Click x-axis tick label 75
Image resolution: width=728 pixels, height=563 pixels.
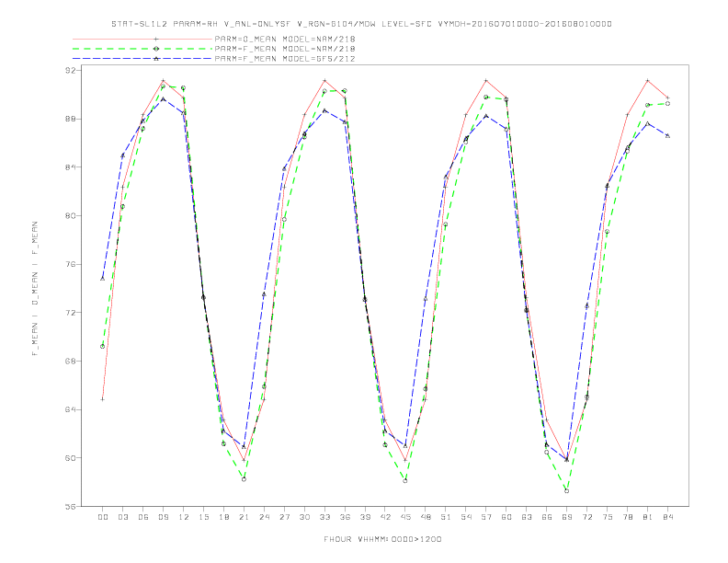click(x=608, y=517)
